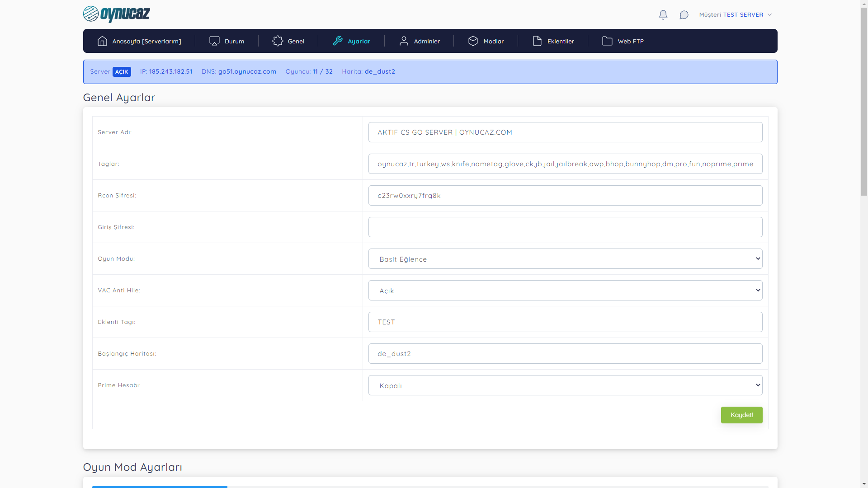Click the Modlar box icon
Screen dimensions: 868x488
point(473,41)
